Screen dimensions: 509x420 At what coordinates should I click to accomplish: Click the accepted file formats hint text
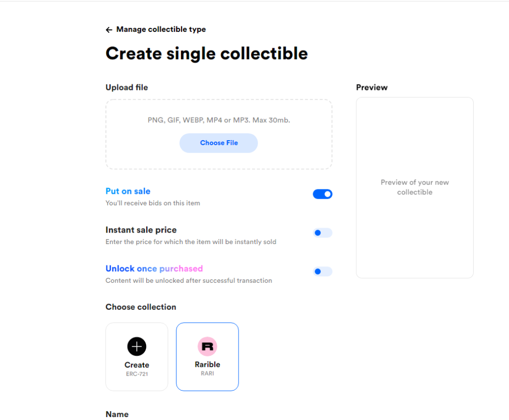click(219, 120)
